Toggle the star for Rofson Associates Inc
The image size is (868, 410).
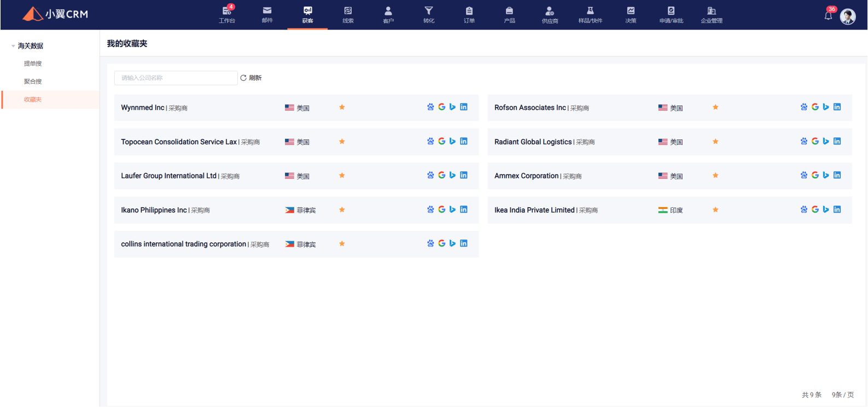pyautogui.click(x=715, y=107)
